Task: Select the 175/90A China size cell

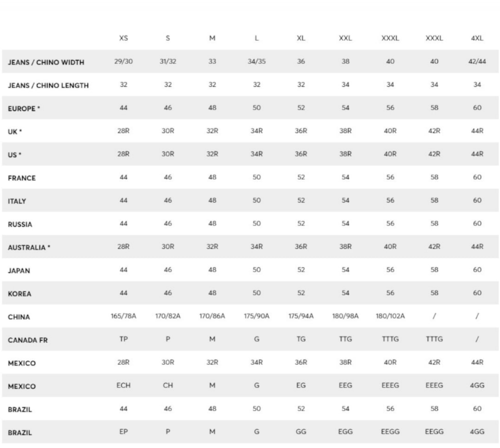Action: 257,316
